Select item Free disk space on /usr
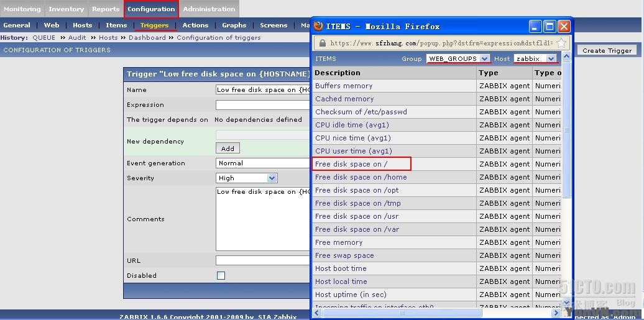Image resolution: width=644 pixels, height=320 pixels. click(x=357, y=216)
